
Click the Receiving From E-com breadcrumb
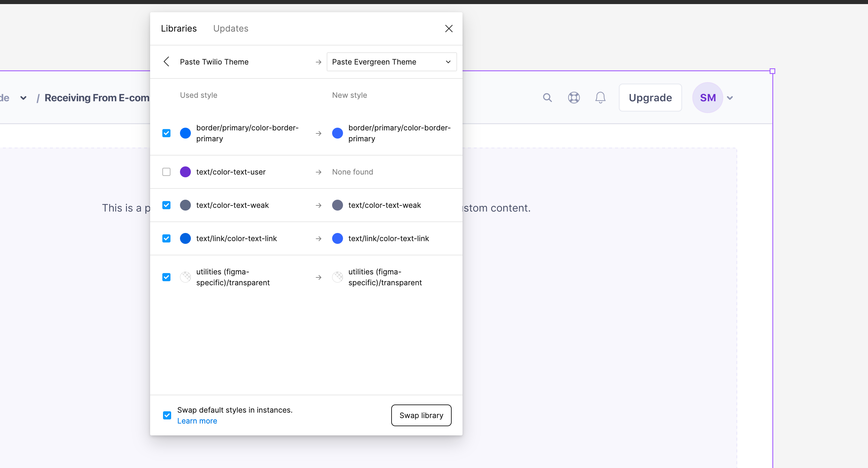coord(97,98)
